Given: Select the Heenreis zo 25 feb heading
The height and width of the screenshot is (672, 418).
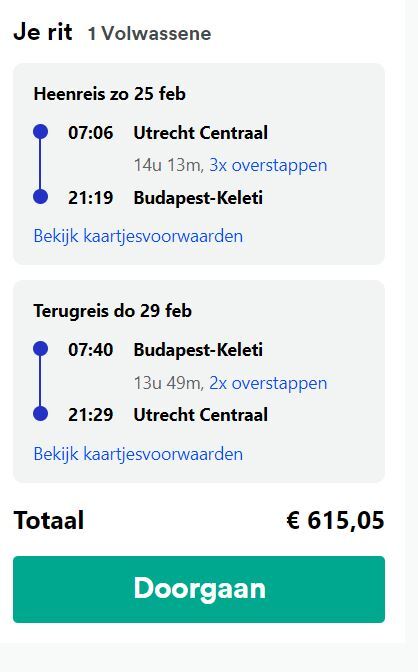Looking at the screenshot, I should coord(110,94).
